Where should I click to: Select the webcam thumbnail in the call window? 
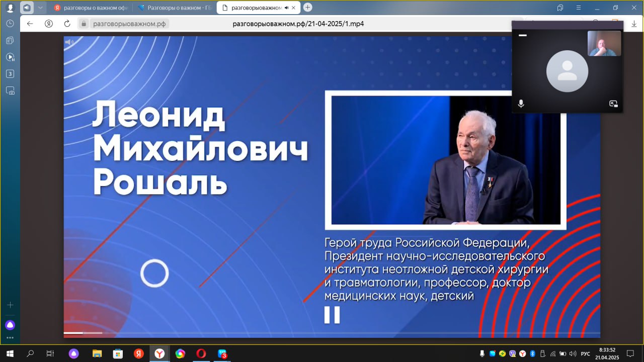(x=604, y=43)
